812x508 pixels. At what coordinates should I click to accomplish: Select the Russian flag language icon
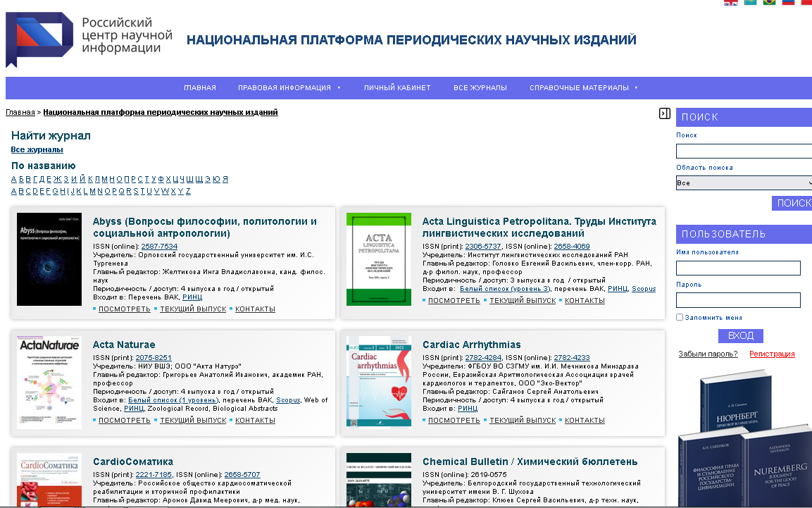(x=788, y=2)
